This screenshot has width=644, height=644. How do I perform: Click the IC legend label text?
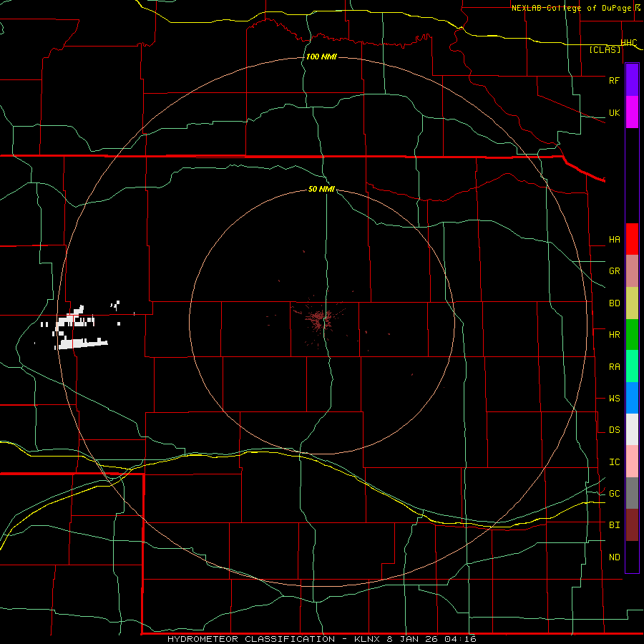[614, 462]
